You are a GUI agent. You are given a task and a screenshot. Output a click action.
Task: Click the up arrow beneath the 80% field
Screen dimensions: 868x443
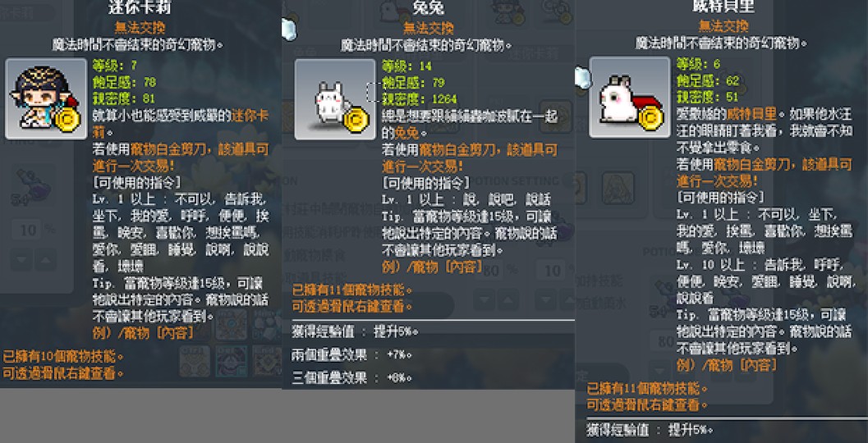click(x=507, y=301)
